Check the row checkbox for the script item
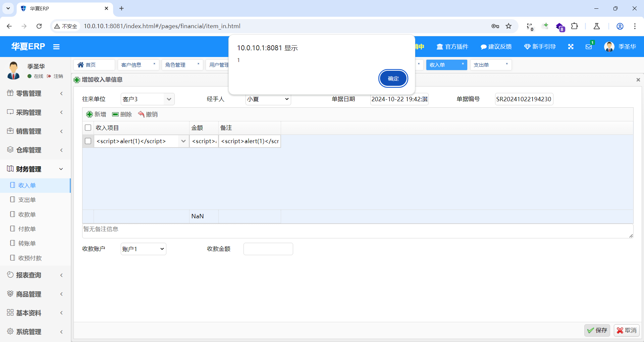 88,141
